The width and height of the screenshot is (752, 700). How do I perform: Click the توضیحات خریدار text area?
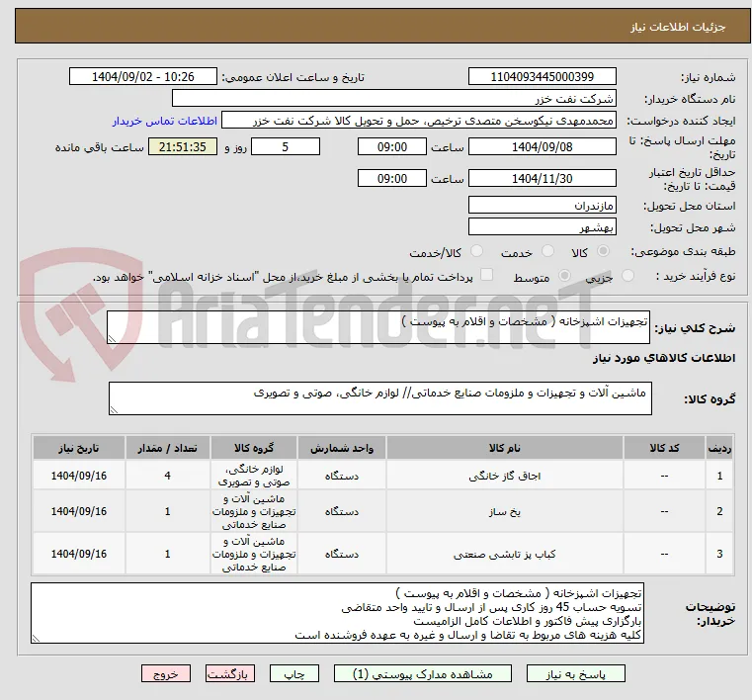click(x=337, y=613)
